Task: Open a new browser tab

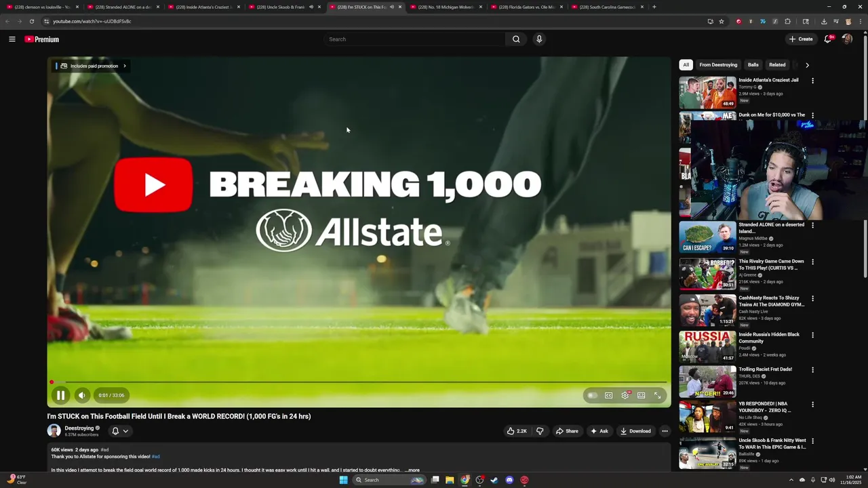Action: (654, 7)
